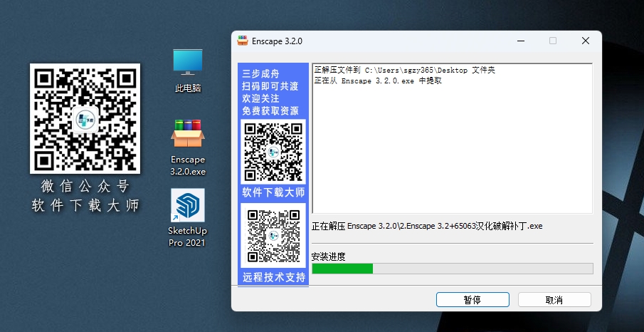Viewport: 644px width, 332px height.
Task: Click the status text 正在解压 Enscape 3.2.0\2.Enscape 3.2+65063汉化破解补丁.exe
Action: pos(427,227)
